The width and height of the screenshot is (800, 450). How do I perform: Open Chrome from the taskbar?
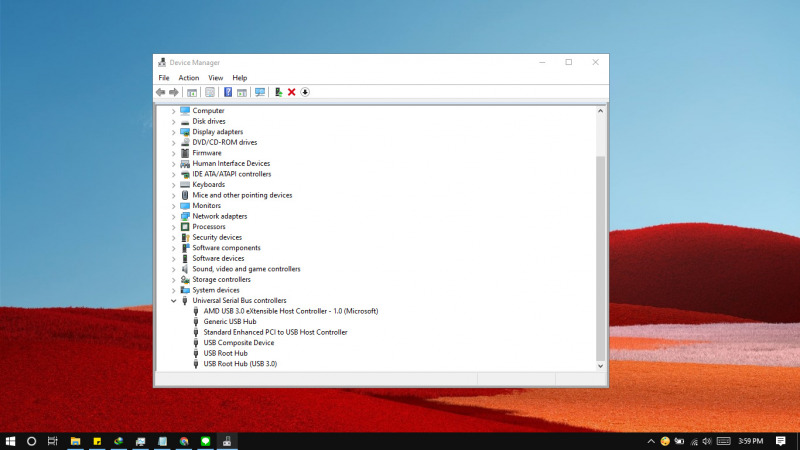(184, 441)
